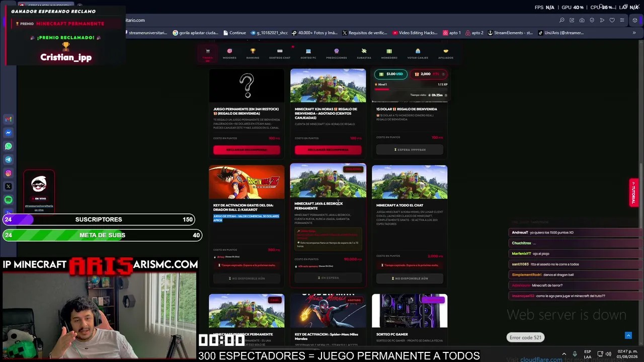Open the Minecraft a Todo el Chat image
Screen dimensions: 644x362
click(410, 182)
